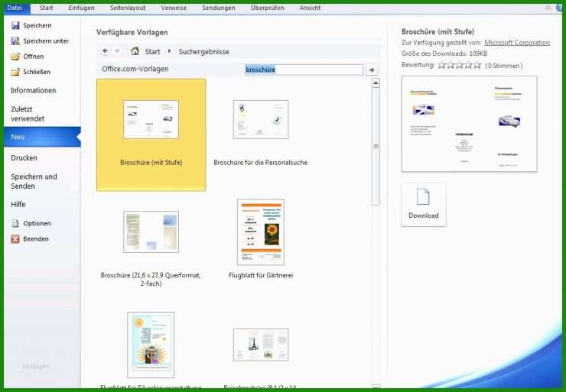The image size is (566, 392).
Task: Open the Überprüfen tab
Action: (x=267, y=8)
